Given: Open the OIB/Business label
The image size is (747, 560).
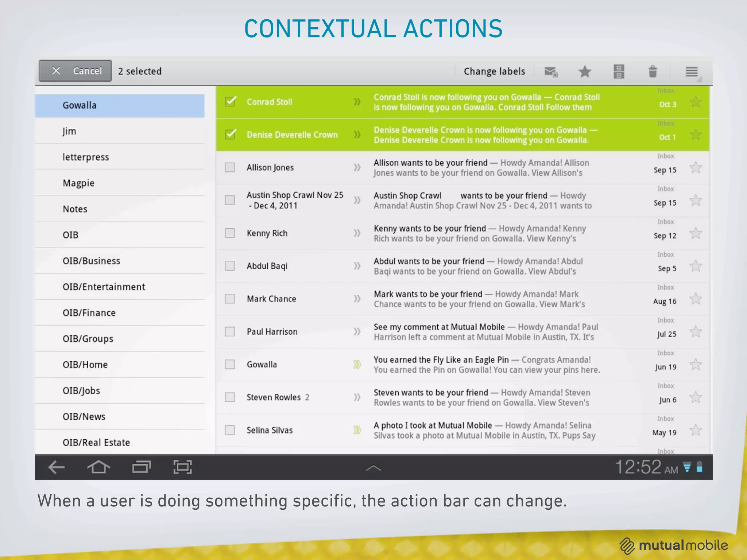Looking at the screenshot, I should tap(120, 261).
